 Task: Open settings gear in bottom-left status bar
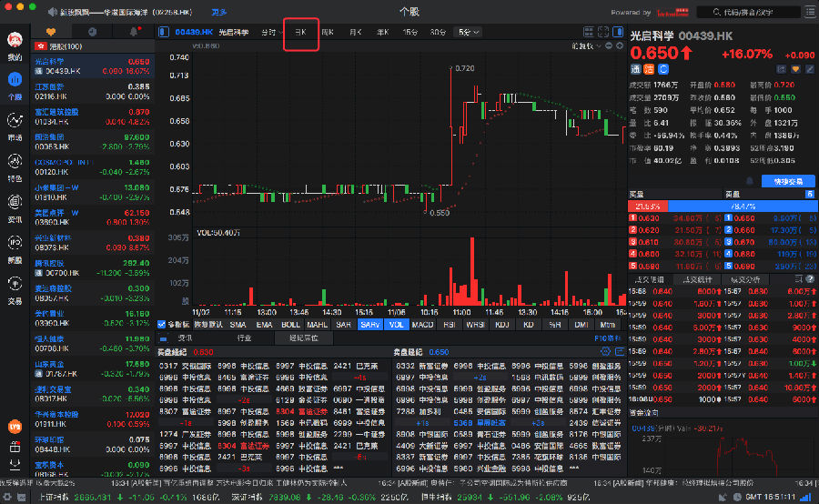pos(7,498)
